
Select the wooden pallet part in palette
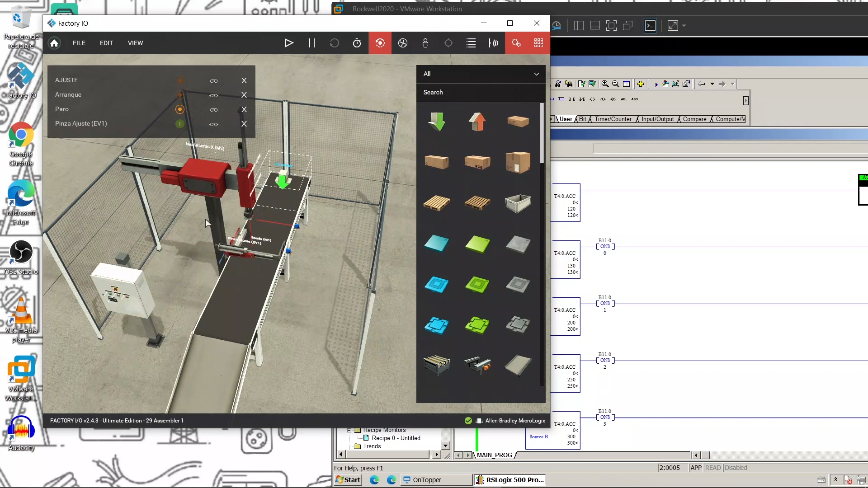437,203
